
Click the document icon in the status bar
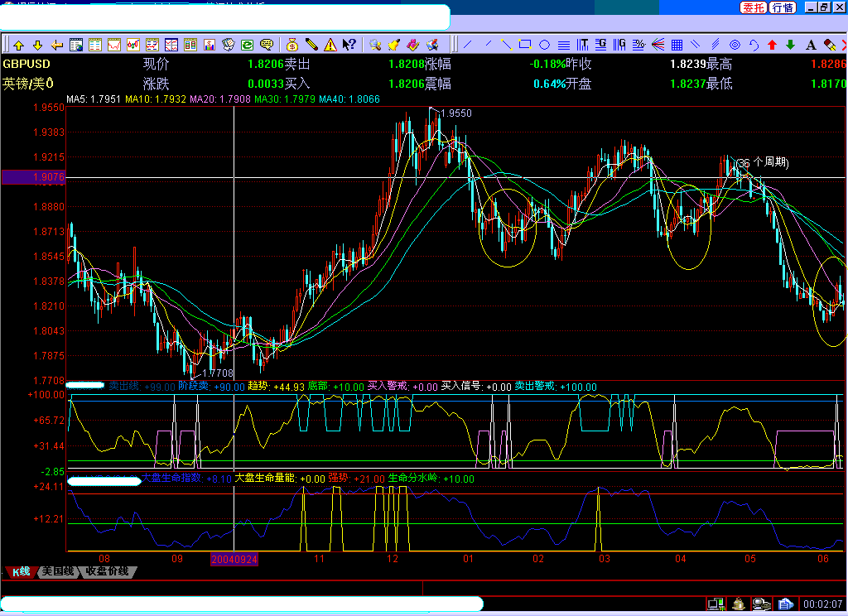coord(783,604)
